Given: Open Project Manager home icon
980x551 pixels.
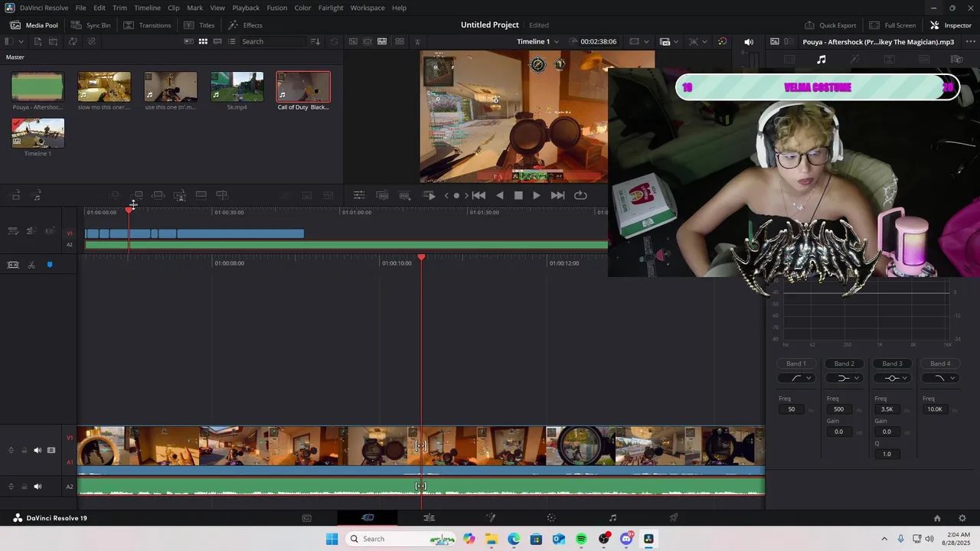Looking at the screenshot, I should tap(937, 518).
